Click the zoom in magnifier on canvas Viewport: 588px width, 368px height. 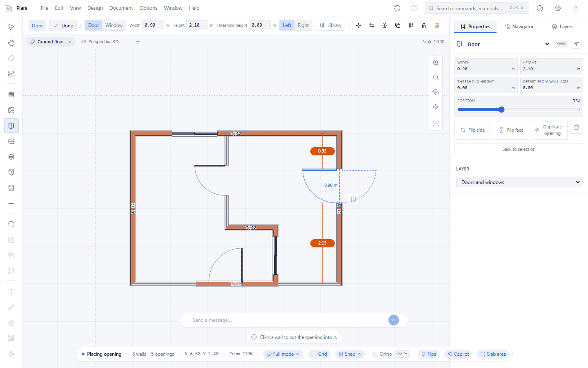pyautogui.click(x=436, y=63)
